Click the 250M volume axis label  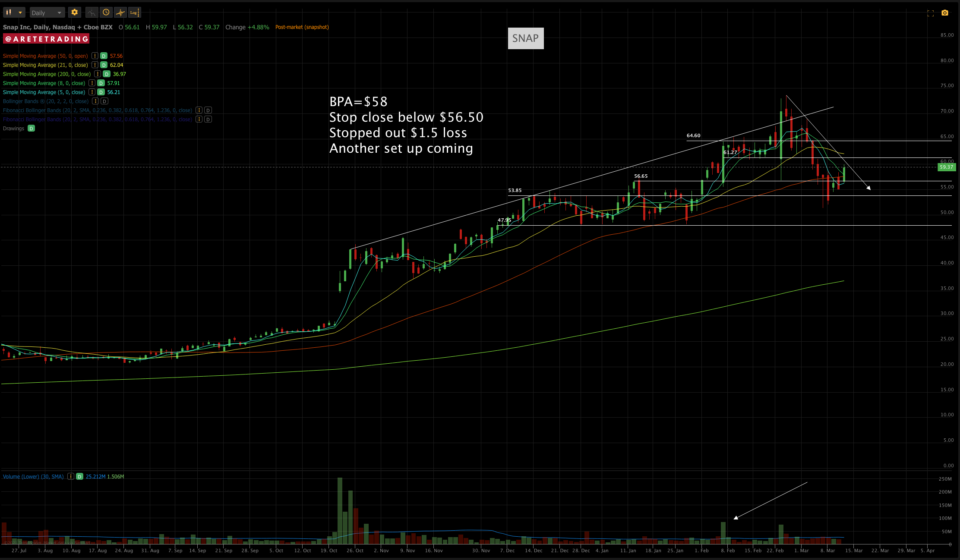tap(945, 479)
